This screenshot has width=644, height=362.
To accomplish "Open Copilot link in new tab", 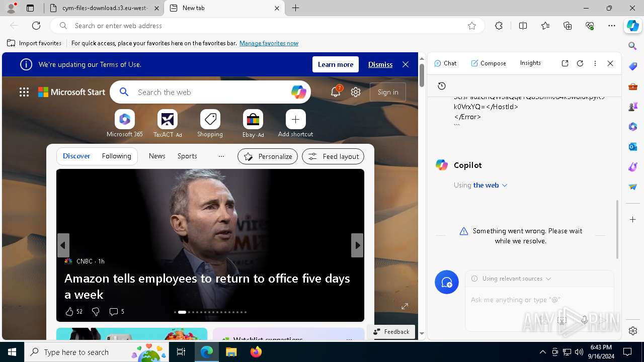I will pyautogui.click(x=565, y=63).
